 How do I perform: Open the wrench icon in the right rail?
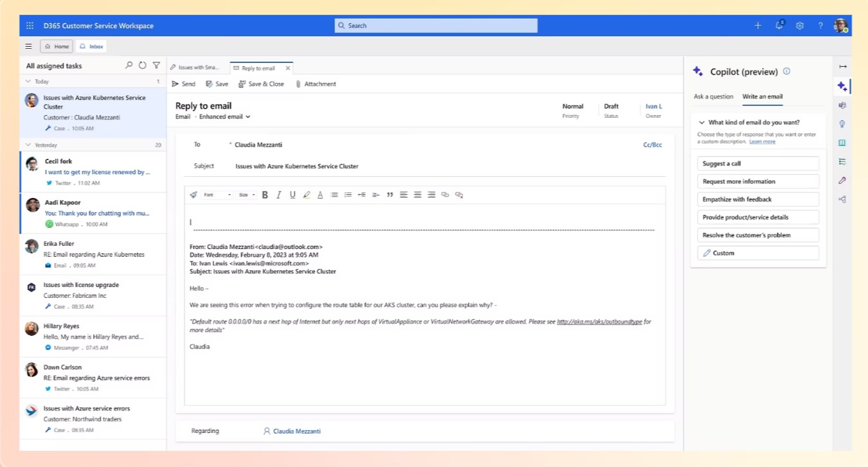coord(842,181)
